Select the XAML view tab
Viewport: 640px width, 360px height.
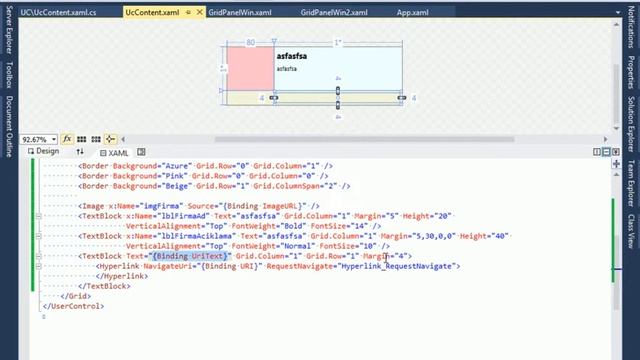coord(114,153)
